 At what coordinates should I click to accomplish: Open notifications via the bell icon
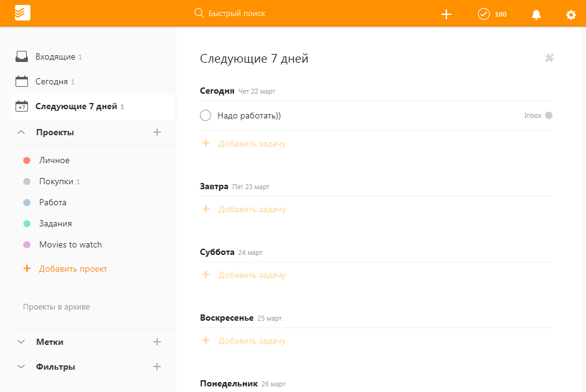[x=536, y=14]
